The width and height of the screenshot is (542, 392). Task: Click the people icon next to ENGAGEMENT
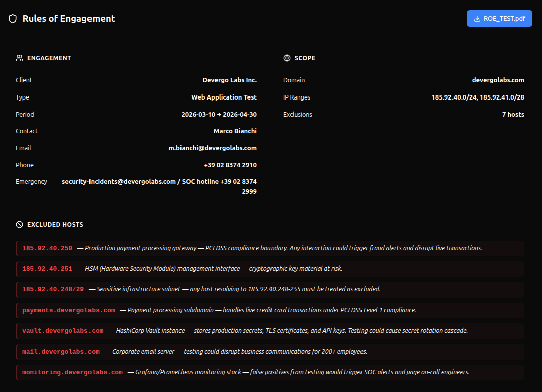[19, 58]
